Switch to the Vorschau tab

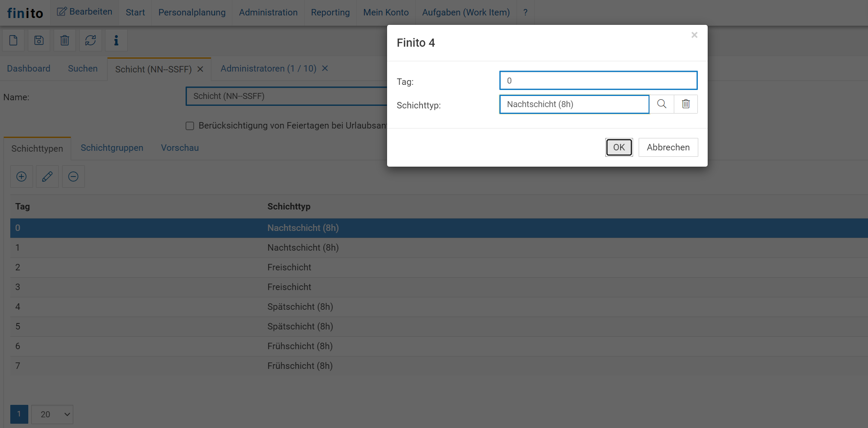pos(180,148)
